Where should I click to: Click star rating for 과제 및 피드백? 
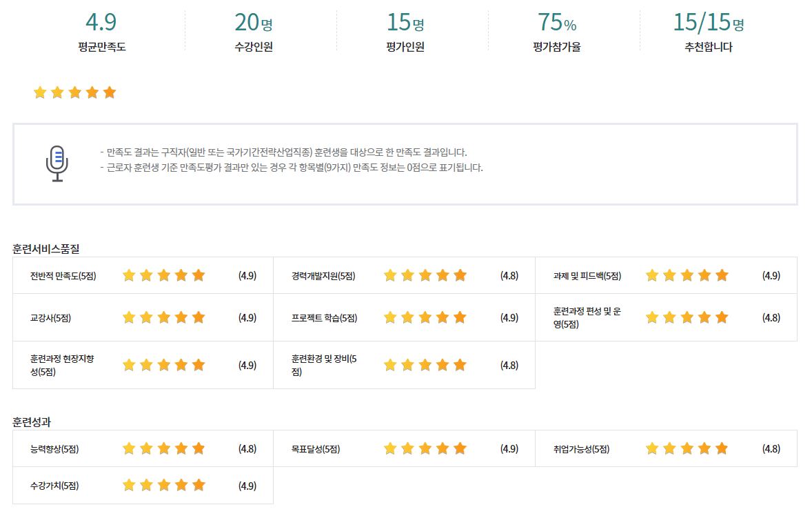(687, 276)
